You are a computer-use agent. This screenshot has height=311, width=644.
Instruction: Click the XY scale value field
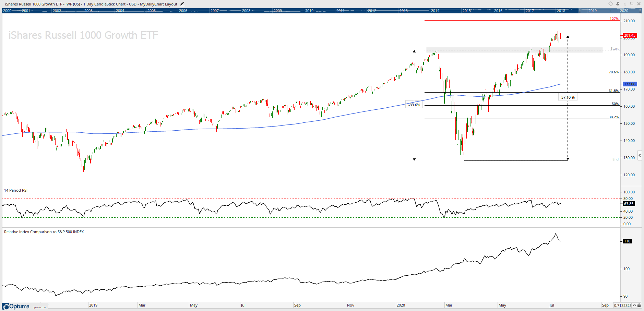pyautogui.click(x=622, y=305)
